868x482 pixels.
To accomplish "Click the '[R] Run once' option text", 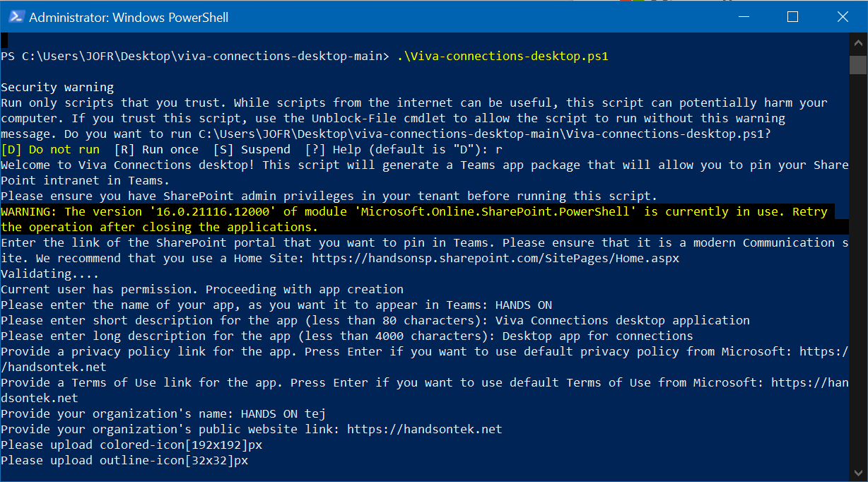I will coord(158,149).
